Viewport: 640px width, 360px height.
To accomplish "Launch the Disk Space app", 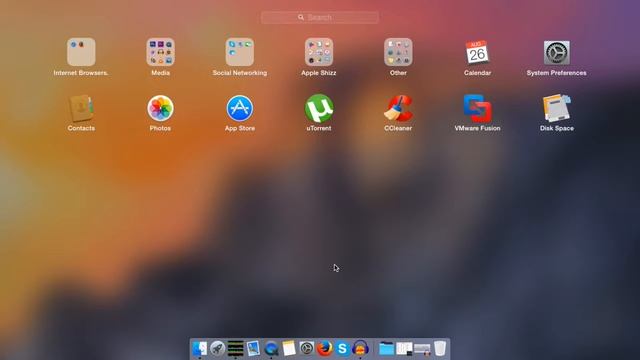I will (x=556, y=108).
